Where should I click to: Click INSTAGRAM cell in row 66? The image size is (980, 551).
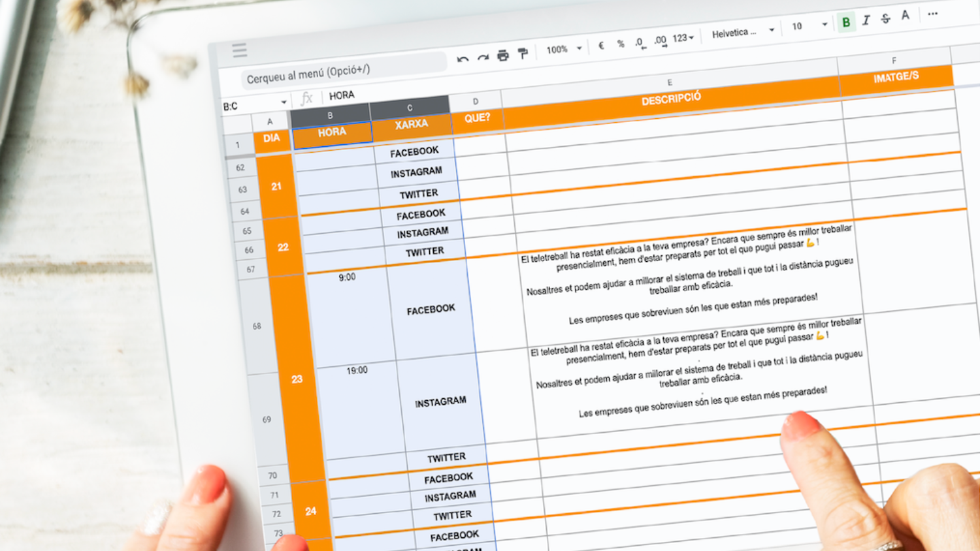(423, 232)
